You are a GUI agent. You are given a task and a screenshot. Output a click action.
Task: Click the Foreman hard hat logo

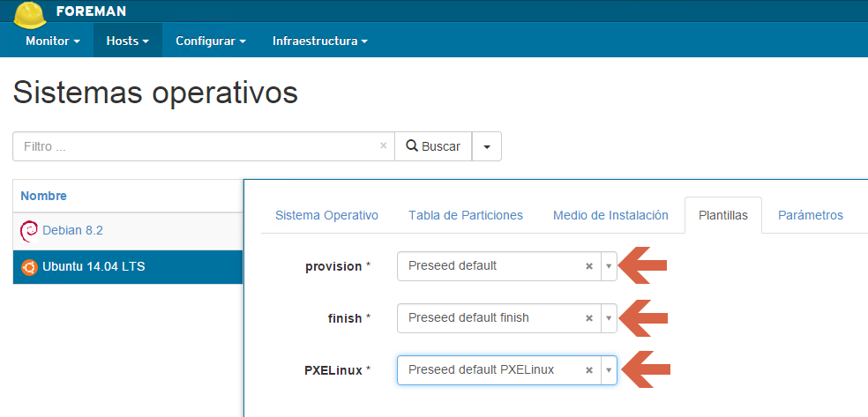click(x=31, y=14)
